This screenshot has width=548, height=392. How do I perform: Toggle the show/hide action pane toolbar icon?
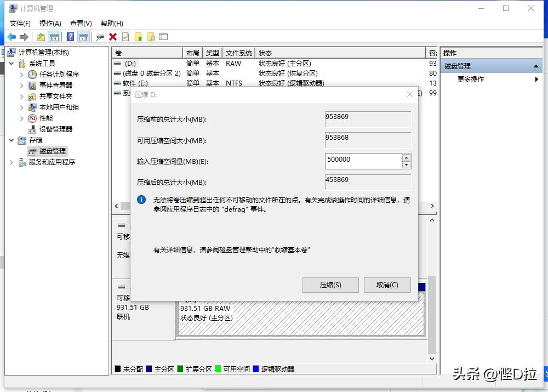point(84,37)
